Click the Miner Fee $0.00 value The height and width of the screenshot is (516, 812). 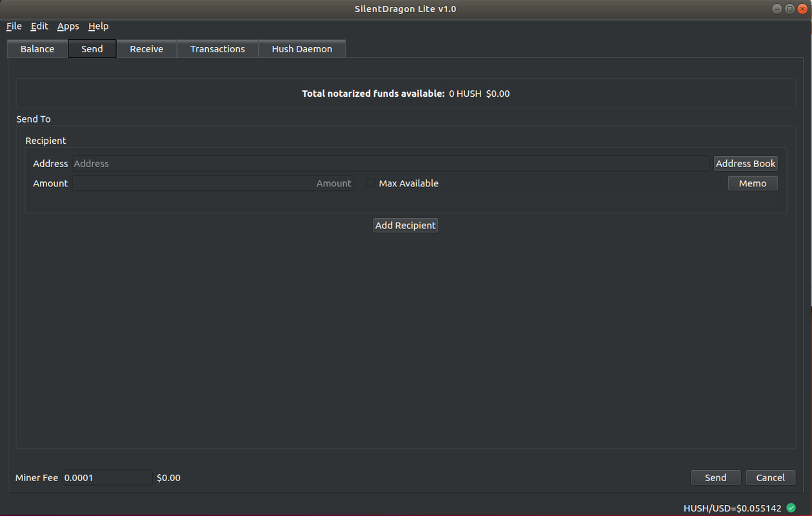(x=168, y=478)
